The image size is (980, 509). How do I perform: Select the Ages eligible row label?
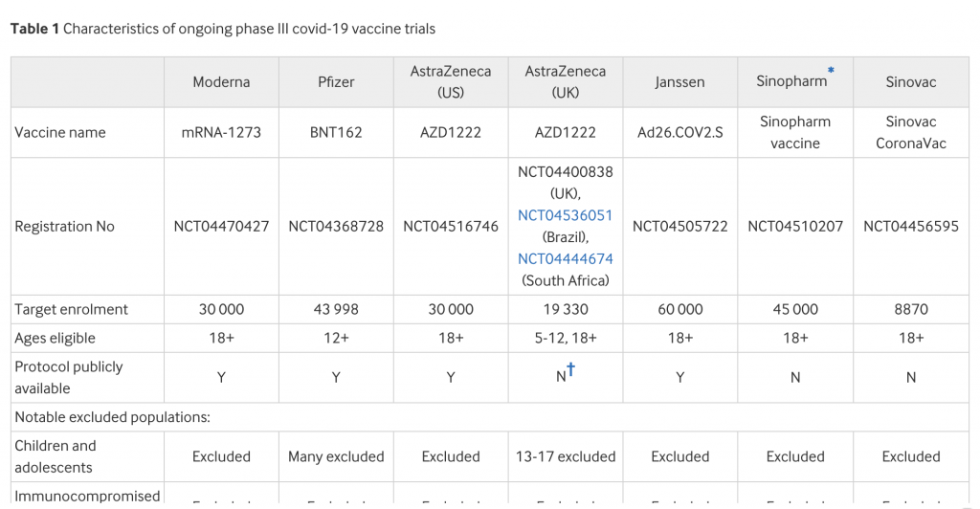[55, 338]
